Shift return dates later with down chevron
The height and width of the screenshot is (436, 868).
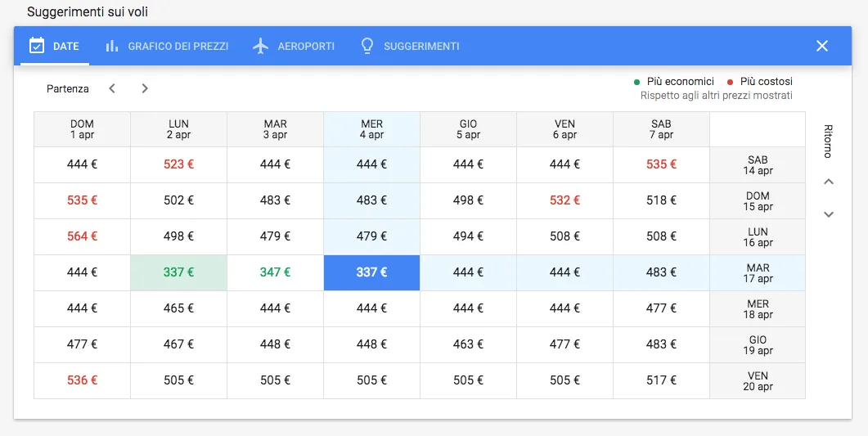click(828, 214)
